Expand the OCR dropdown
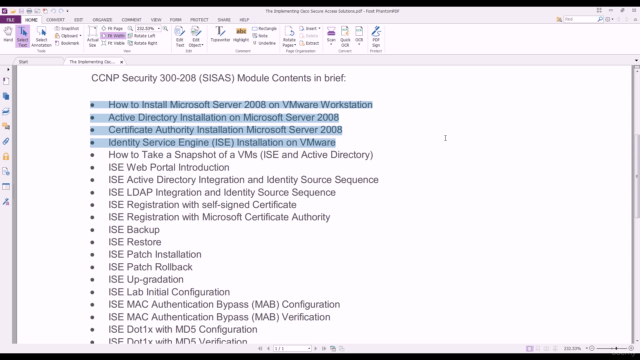Screen dimensions: 640x360 359,44
